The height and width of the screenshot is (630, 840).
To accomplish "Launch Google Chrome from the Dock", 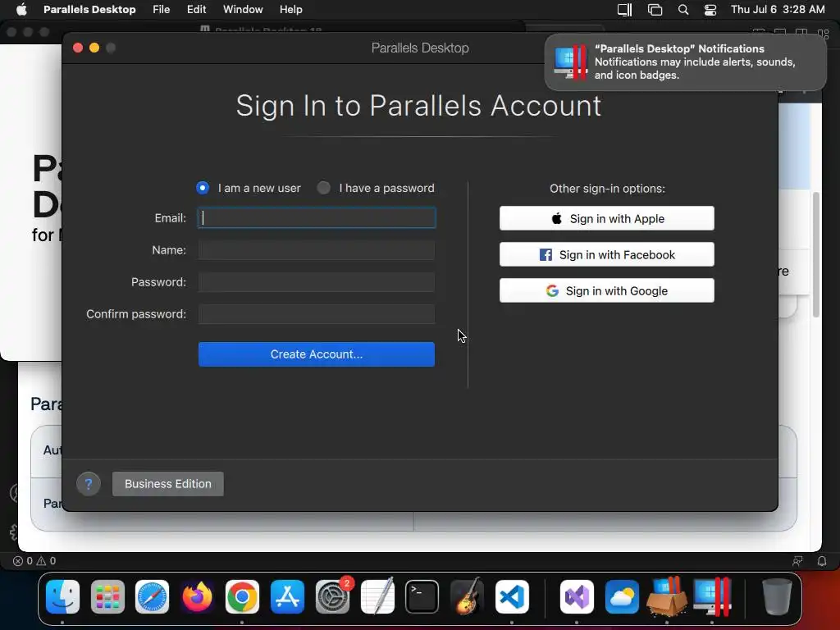I will pos(242,597).
